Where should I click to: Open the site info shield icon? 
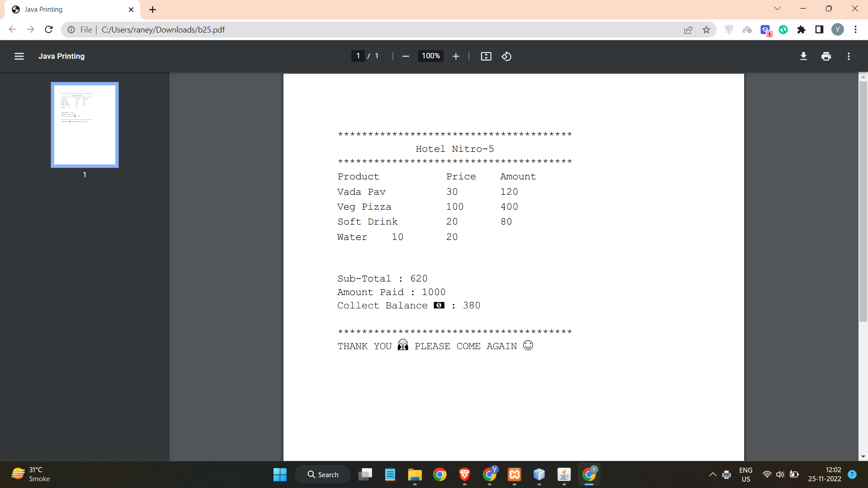(729, 29)
